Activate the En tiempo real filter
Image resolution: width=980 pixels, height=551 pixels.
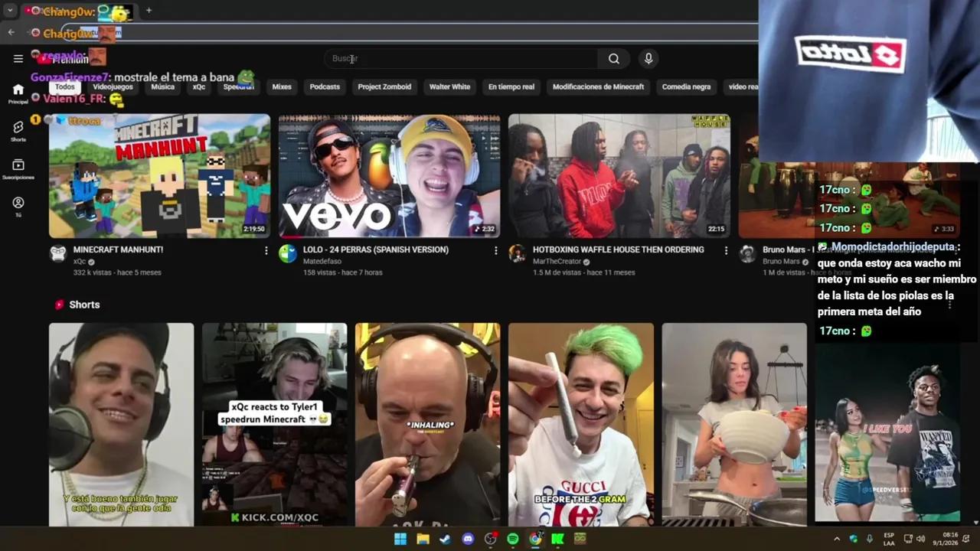(511, 86)
